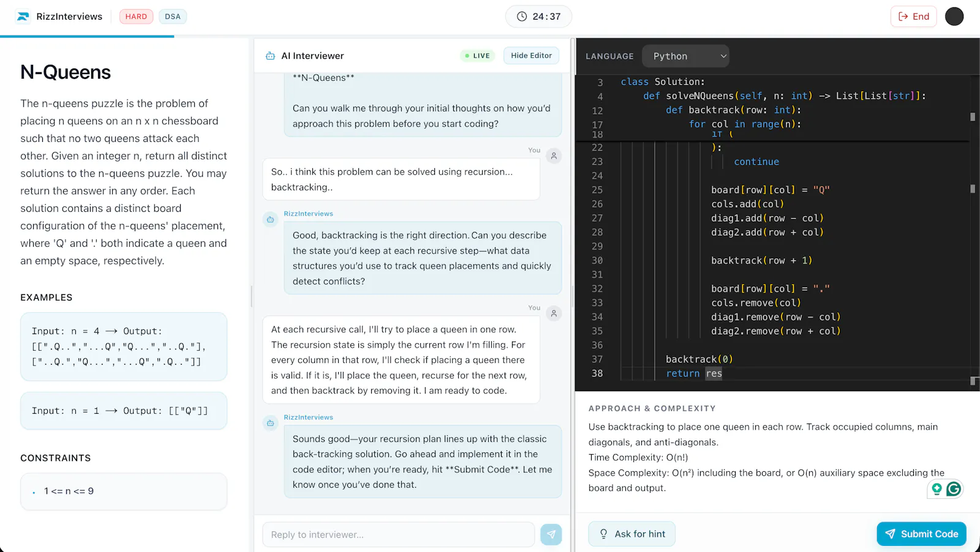The height and width of the screenshot is (552, 980).
Task: Click Ask for hint button
Action: [x=631, y=534]
